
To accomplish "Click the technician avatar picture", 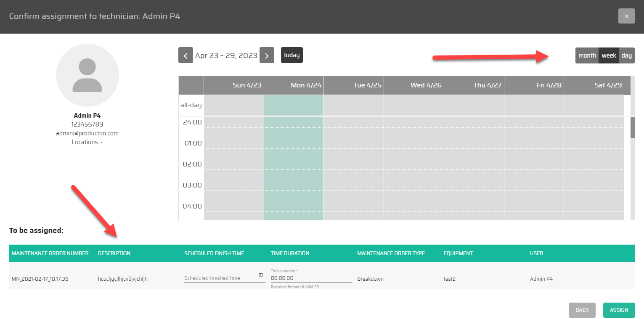I will [87, 75].
